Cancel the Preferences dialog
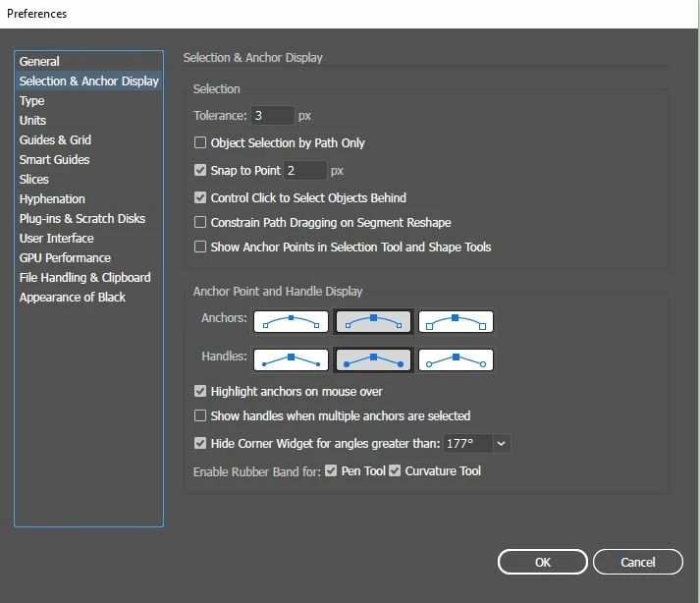The image size is (700, 603). pos(638,562)
